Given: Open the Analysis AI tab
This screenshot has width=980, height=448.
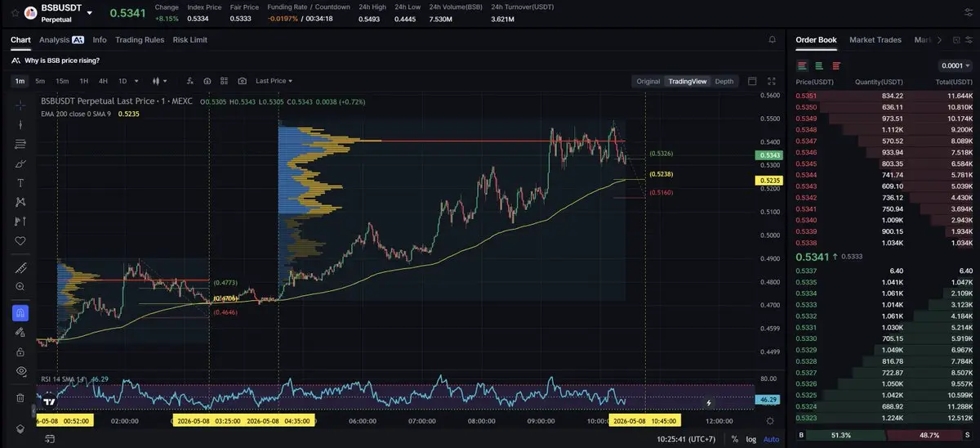Looking at the screenshot, I should pyautogui.click(x=61, y=39).
